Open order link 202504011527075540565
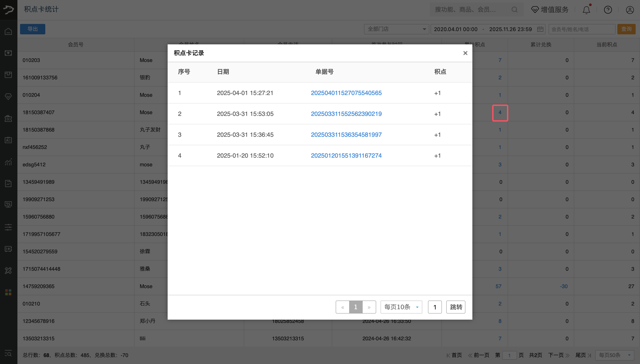This screenshot has width=640, height=364. click(x=346, y=93)
